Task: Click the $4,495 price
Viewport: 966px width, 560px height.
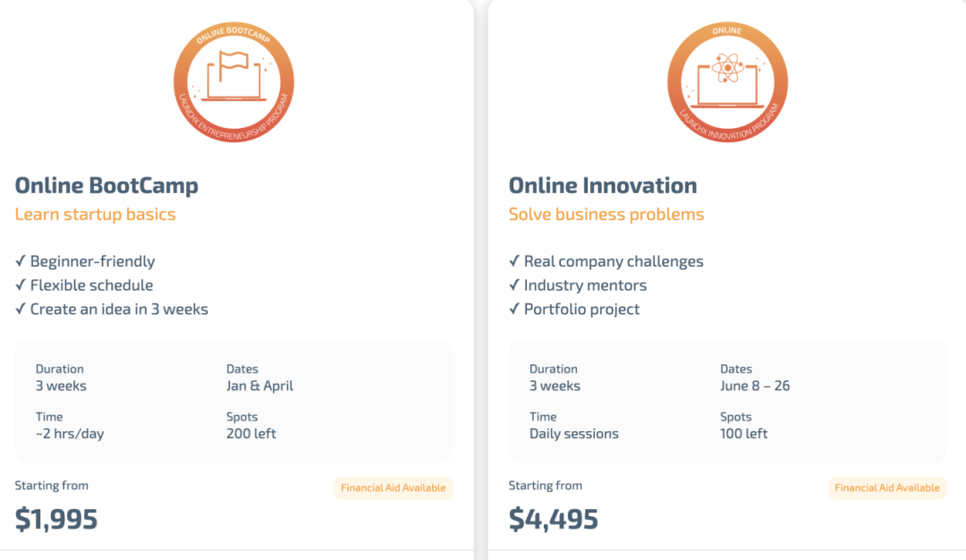Action: pyautogui.click(x=553, y=520)
